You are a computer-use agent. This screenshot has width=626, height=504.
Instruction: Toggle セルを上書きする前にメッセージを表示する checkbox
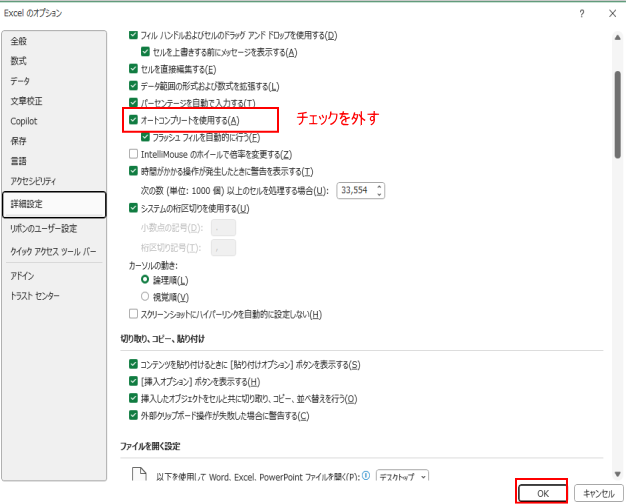pyautogui.click(x=145, y=52)
